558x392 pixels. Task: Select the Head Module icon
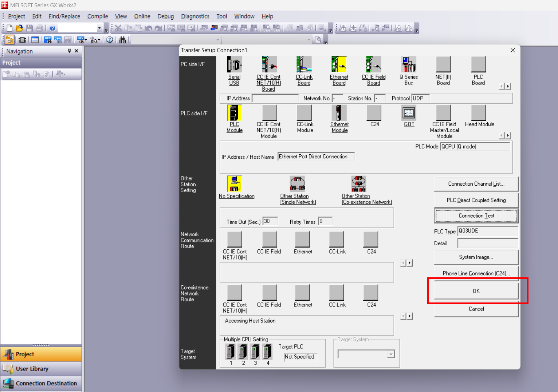click(479, 113)
